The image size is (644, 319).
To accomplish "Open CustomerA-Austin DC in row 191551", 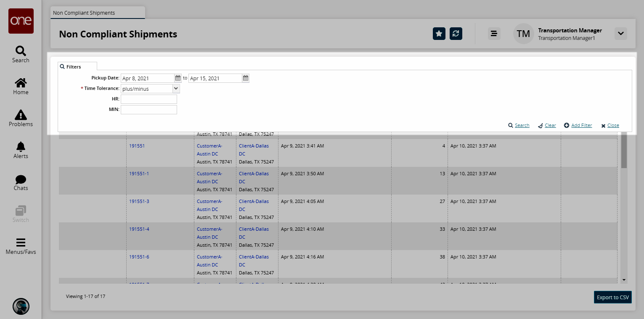I will tap(209, 150).
